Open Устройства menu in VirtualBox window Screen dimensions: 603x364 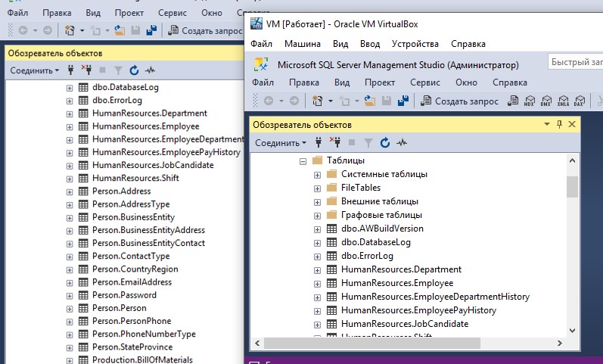tap(415, 43)
